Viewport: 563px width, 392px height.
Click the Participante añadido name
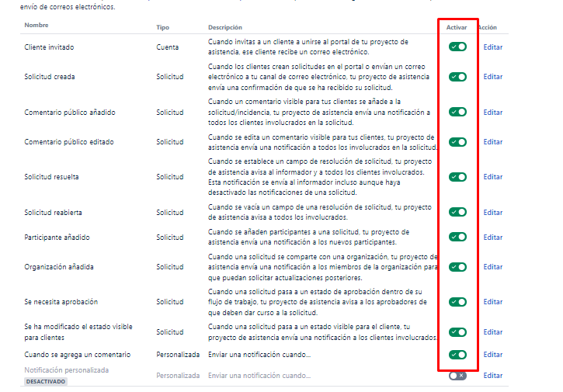(x=57, y=237)
